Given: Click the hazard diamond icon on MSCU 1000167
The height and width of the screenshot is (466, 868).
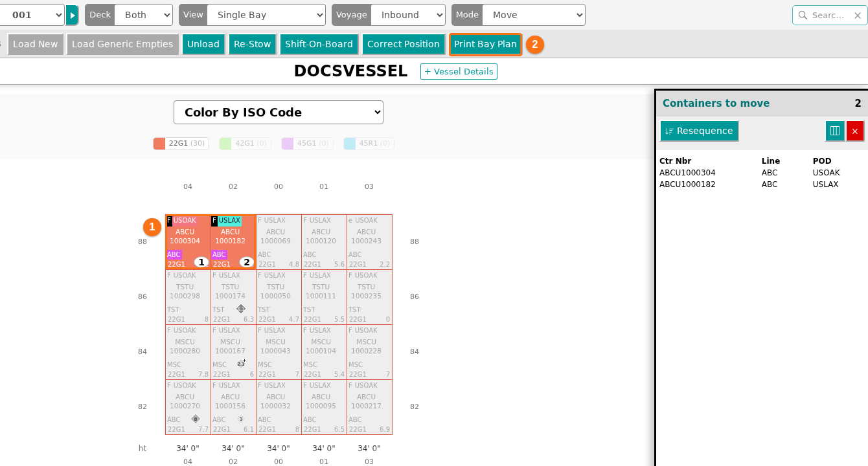Looking at the screenshot, I should point(241,364).
